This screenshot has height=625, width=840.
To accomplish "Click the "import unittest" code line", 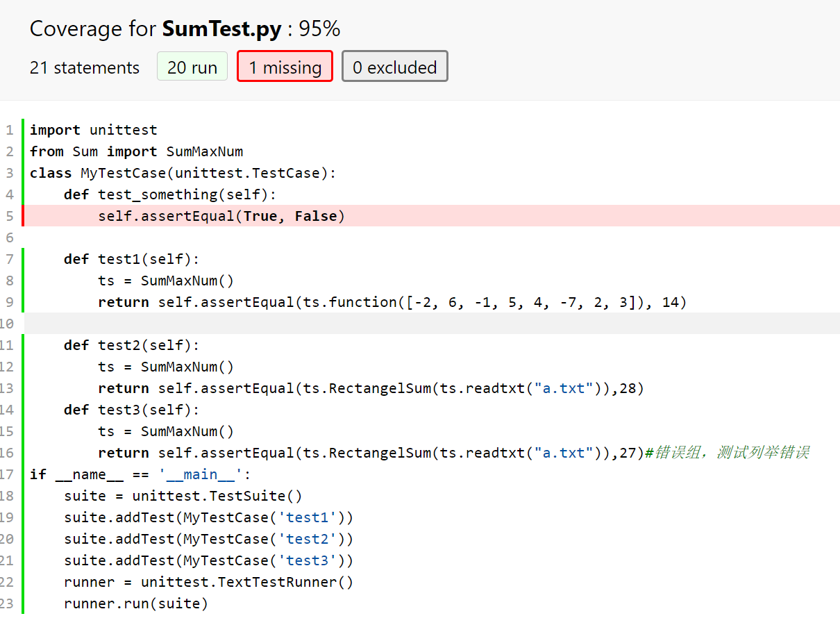I will (94, 130).
